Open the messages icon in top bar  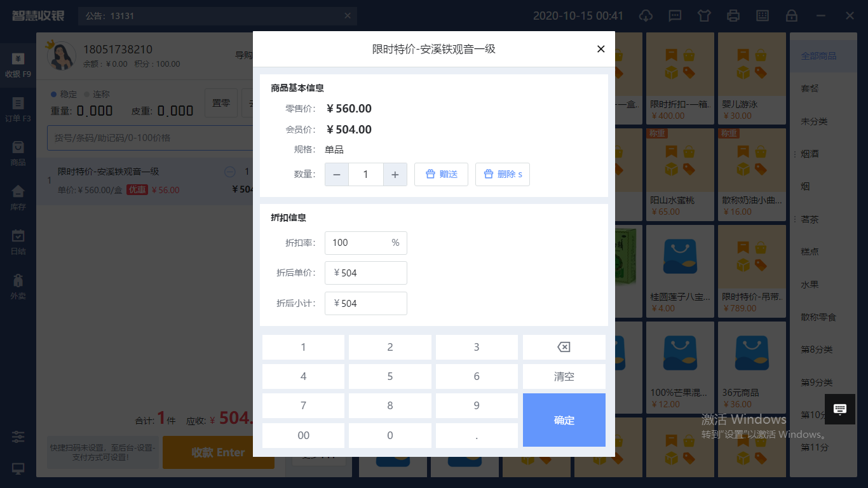pos(675,16)
